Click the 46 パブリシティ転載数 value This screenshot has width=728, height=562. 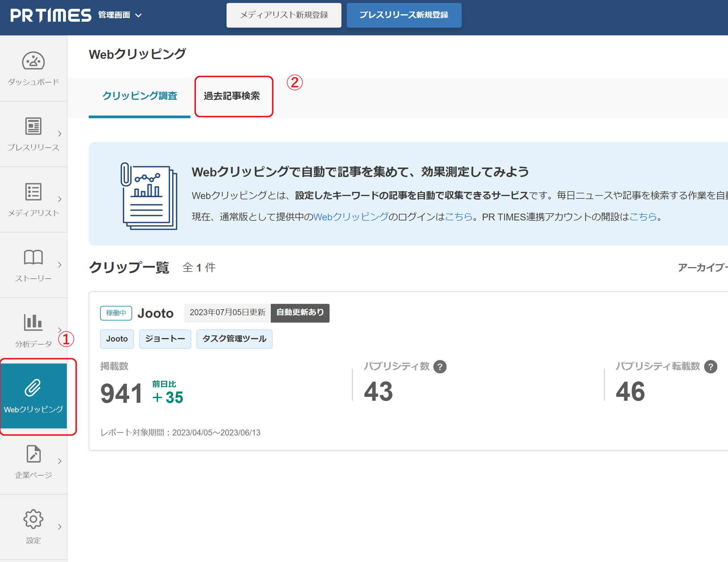(630, 391)
